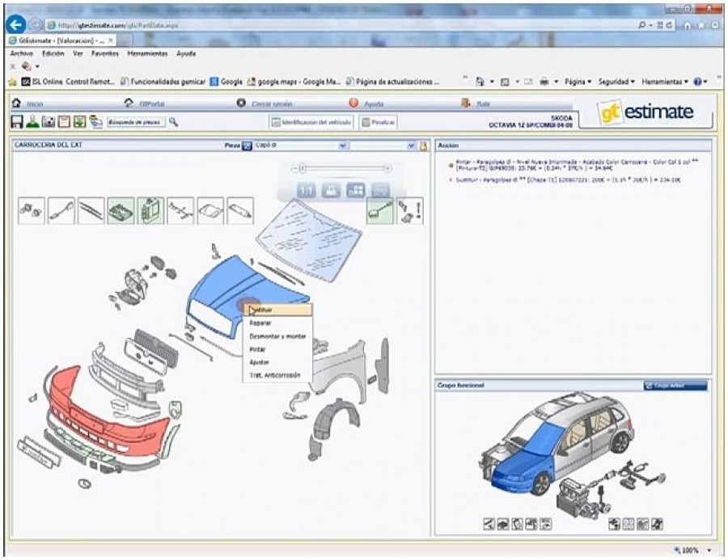This screenshot has width=728, height=560.
Task: Click the notepad icon next to camera icon
Action: click(x=64, y=121)
